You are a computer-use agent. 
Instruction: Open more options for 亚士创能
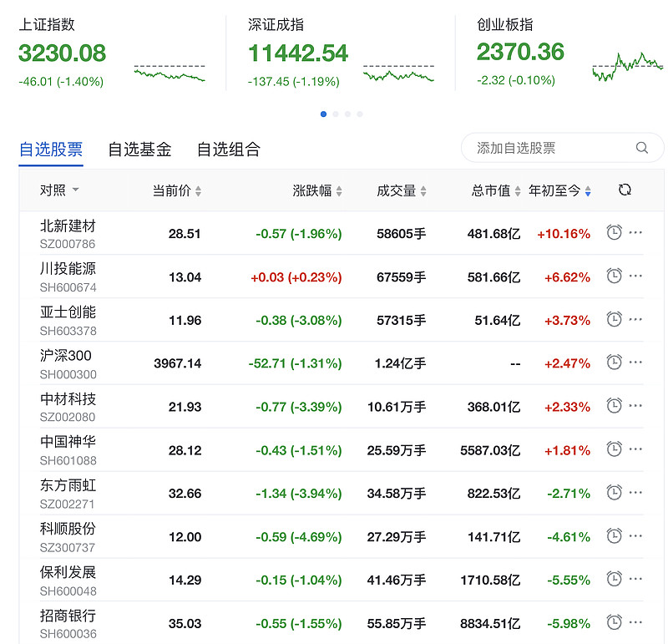point(635,320)
